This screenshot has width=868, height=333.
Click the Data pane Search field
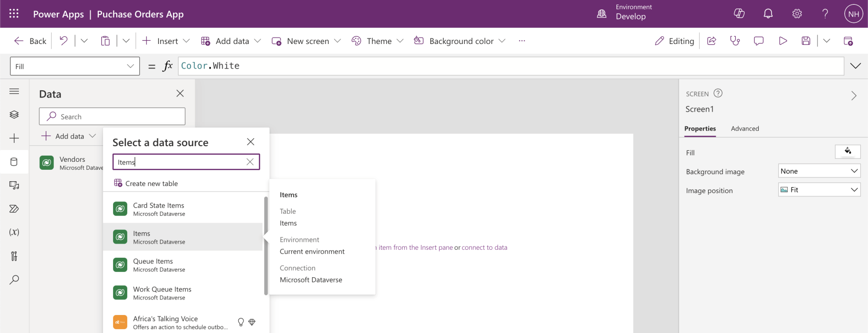click(x=112, y=116)
